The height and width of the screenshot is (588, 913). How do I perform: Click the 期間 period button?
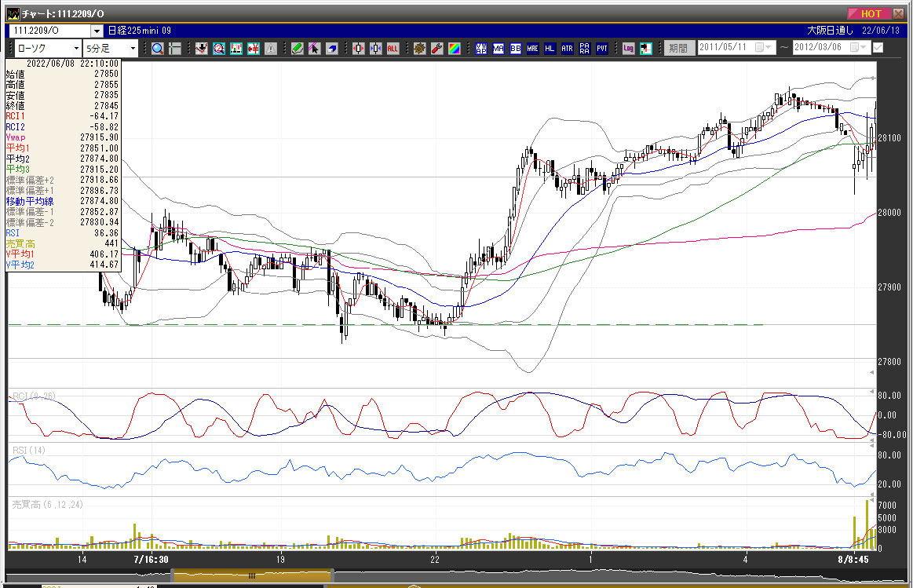679,48
